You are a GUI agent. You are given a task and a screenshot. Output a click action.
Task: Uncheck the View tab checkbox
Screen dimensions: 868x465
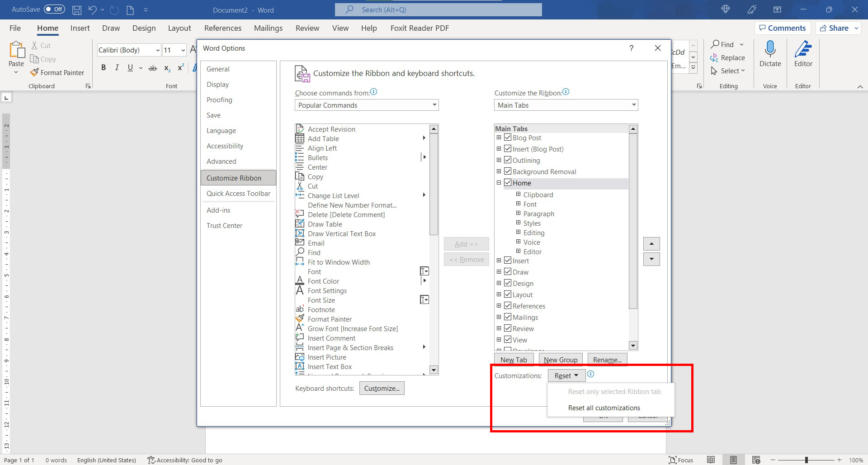tap(508, 340)
